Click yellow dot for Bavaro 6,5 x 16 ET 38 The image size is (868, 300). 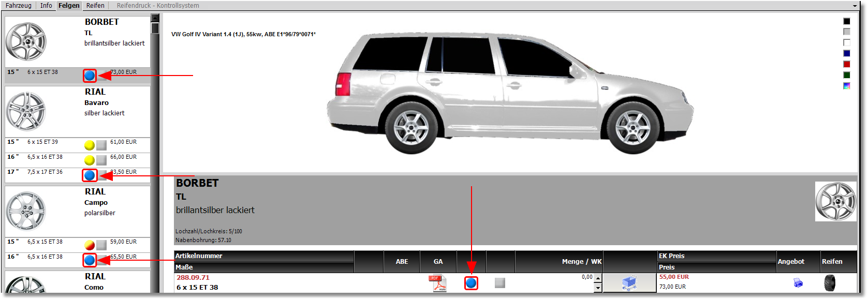90,160
